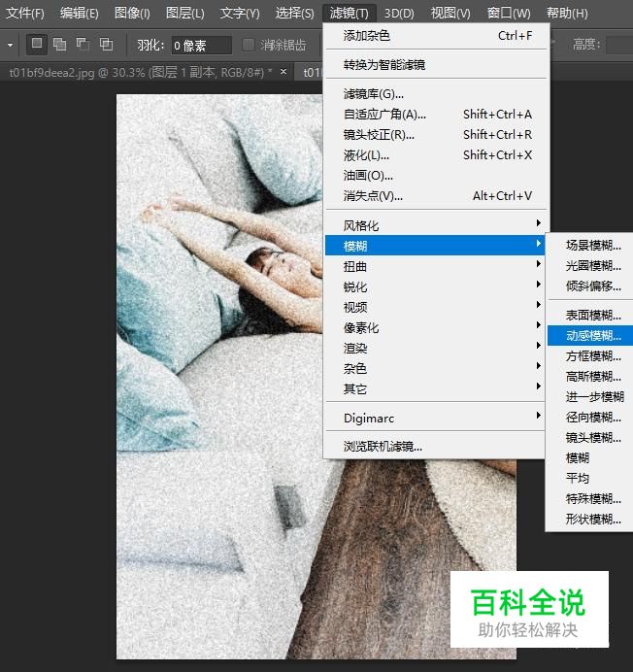Click the 羽化 value input field

coord(201,45)
